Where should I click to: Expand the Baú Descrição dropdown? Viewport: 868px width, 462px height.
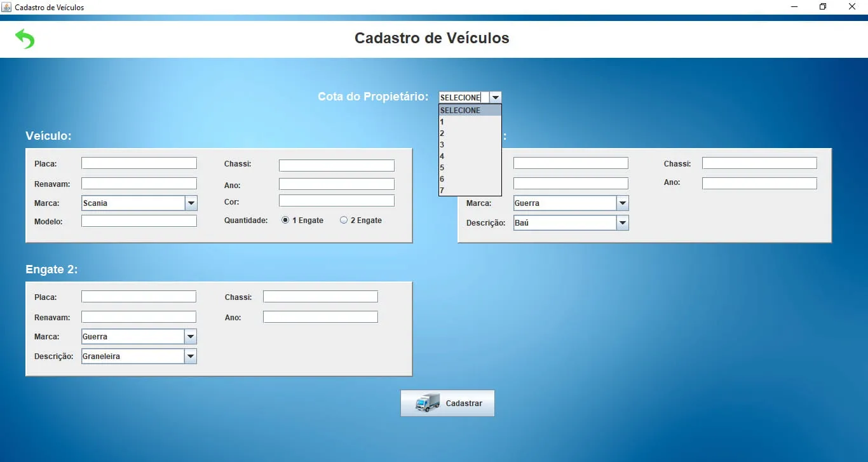pos(623,223)
